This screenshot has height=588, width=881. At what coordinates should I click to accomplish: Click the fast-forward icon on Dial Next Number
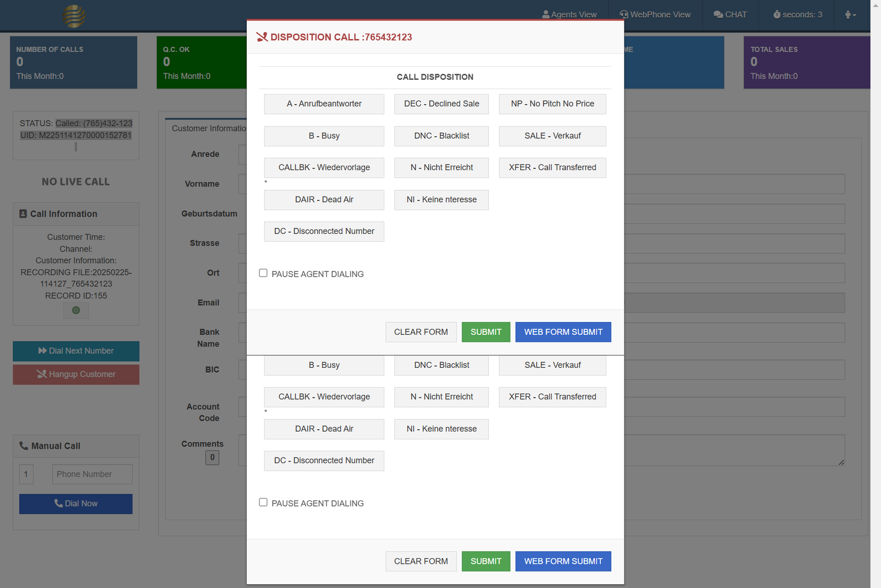(x=42, y=351)
